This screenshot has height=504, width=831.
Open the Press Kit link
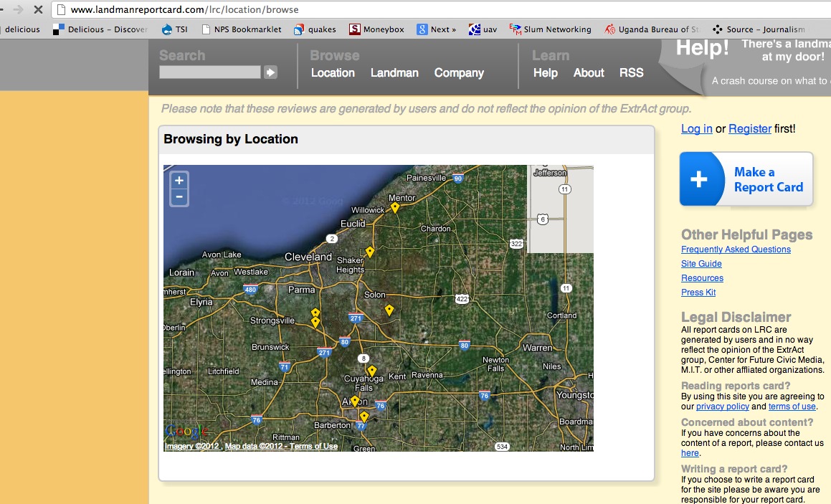[698, 292]
